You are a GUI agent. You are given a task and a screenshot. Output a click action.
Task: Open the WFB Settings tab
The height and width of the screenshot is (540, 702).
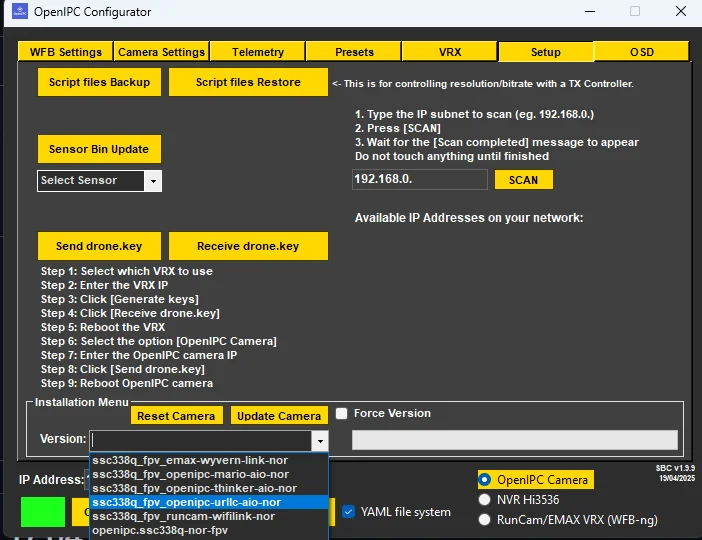click(66, 52)
